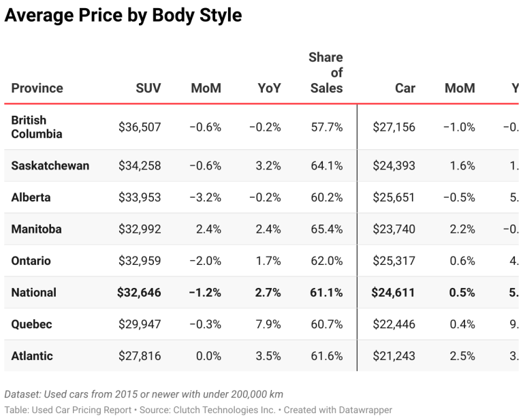The width and height of the screenshot is (523, 420).
Task: Click the Average Price by Body Style title
Action: pyautogui.click(x=123, y=15)
